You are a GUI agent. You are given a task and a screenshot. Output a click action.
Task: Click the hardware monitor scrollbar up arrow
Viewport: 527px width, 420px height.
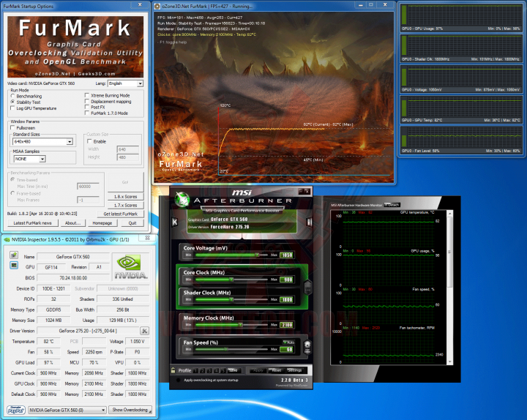[450, 213]
